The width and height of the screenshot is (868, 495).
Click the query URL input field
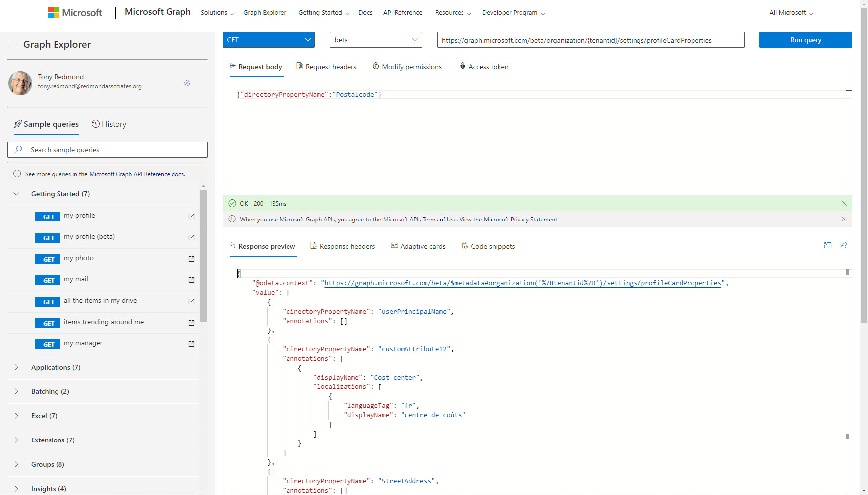(x=590, y=40)
